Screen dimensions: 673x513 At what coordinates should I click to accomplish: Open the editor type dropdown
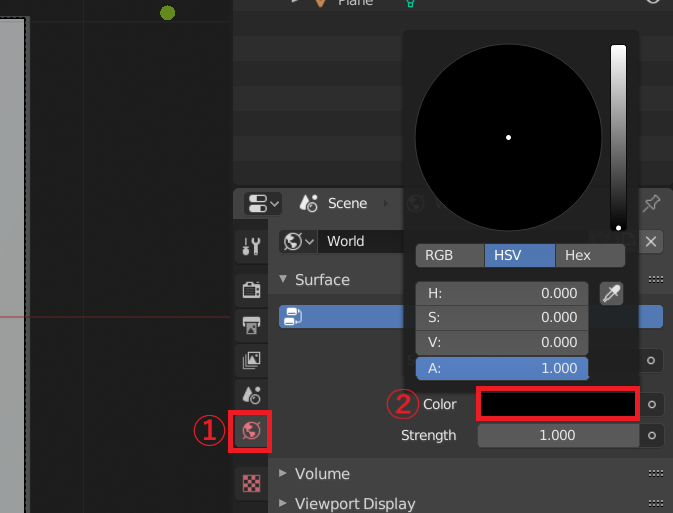(263, 203)
